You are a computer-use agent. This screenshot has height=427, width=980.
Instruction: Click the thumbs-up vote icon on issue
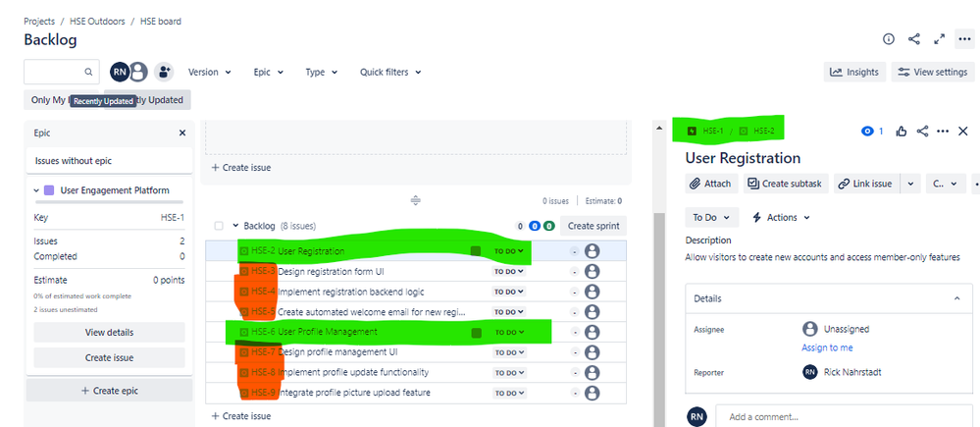pos(902,132)
